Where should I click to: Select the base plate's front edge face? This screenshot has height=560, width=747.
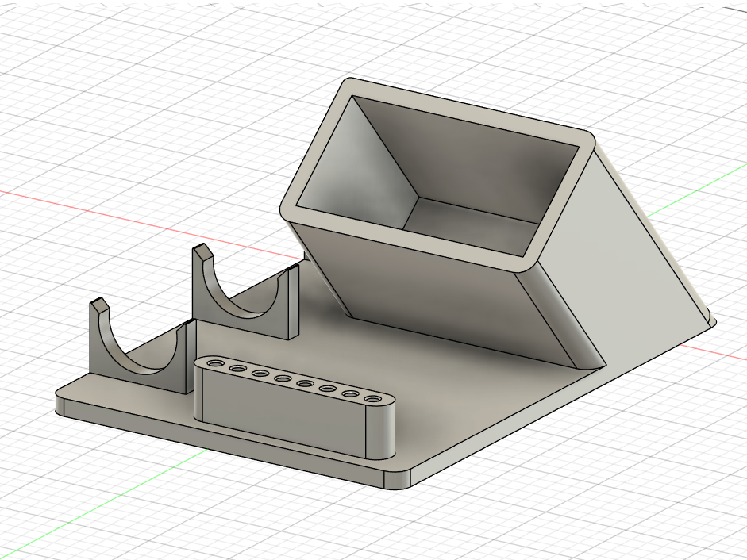click(x=224, y=444)
